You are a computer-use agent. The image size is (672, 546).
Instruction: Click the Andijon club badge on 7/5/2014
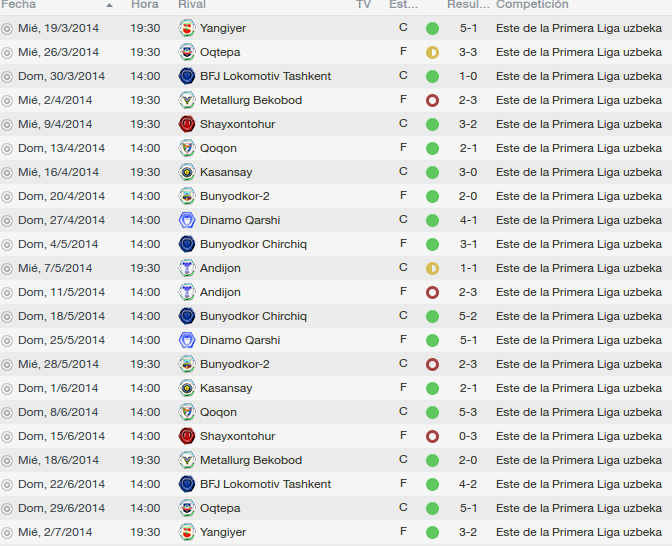pos(186,268)
